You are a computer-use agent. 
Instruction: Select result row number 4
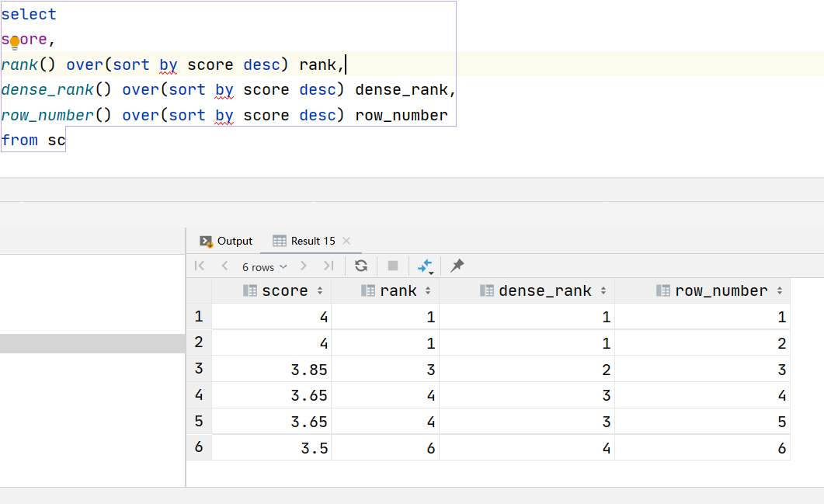point(199,395)
